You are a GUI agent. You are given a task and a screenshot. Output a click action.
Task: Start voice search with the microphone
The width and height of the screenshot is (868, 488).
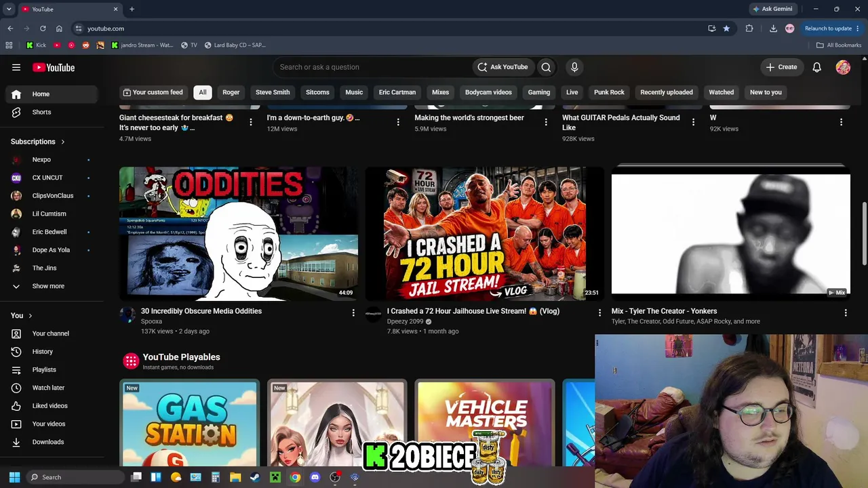[x=574, y=67]
